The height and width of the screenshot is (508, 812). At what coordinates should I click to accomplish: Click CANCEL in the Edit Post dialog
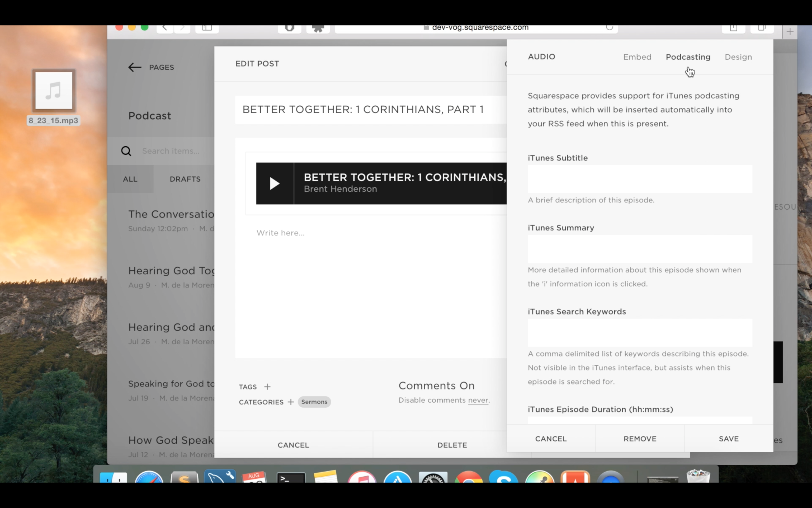click(x=293, y=445)
